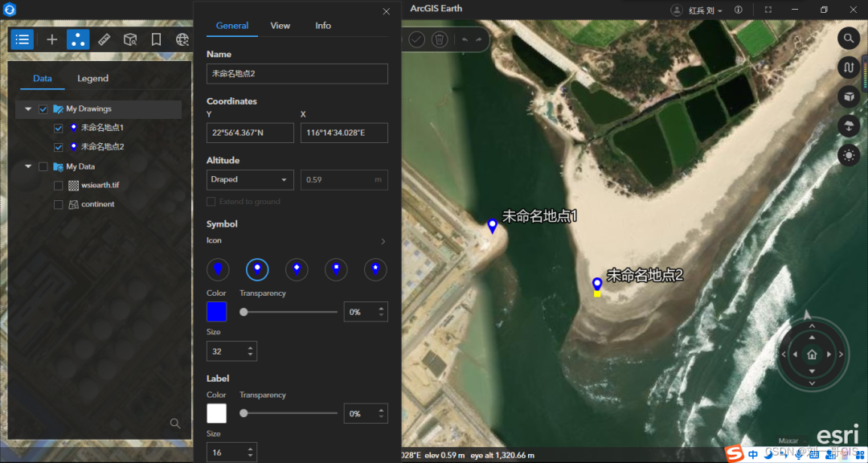
Task: Open the Legend tab
Action: [x=92, y=78]
